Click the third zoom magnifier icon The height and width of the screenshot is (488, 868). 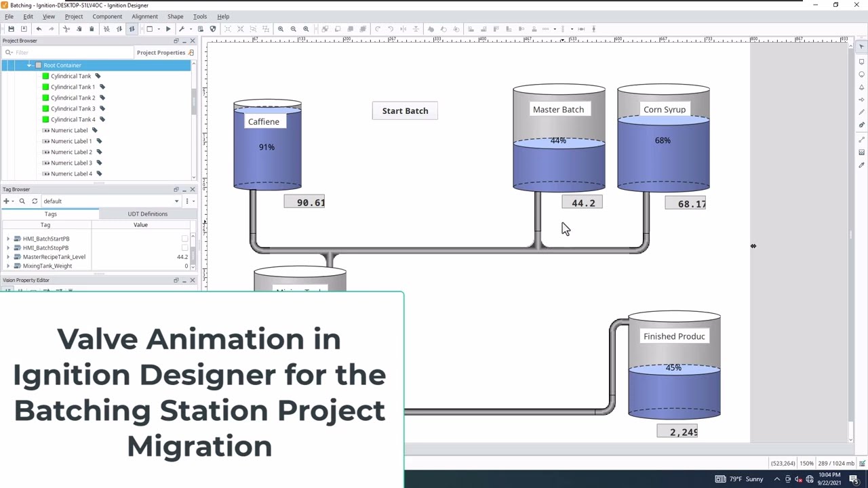coord(306,29)
